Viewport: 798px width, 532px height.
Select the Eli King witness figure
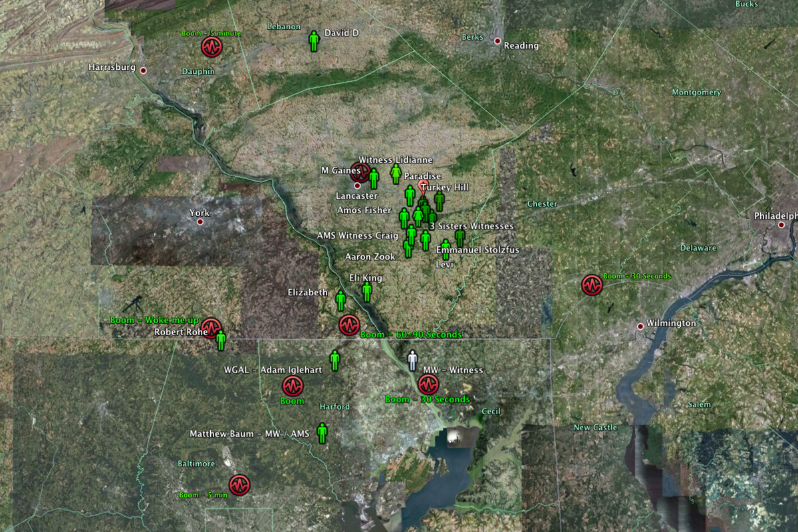[x=366, y=291]
